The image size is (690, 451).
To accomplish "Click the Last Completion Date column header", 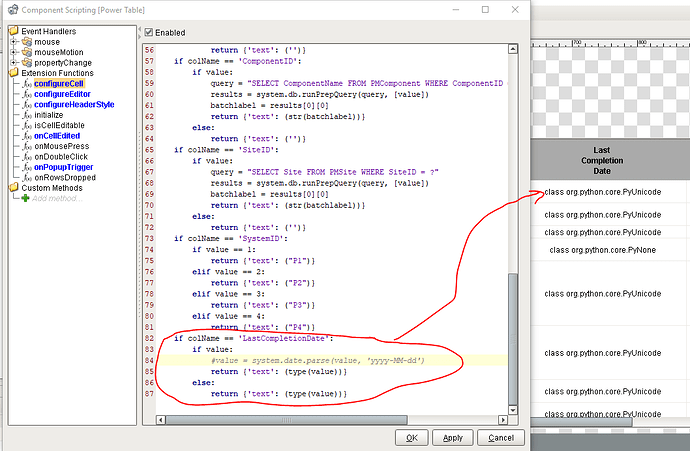I will [602, 160].
